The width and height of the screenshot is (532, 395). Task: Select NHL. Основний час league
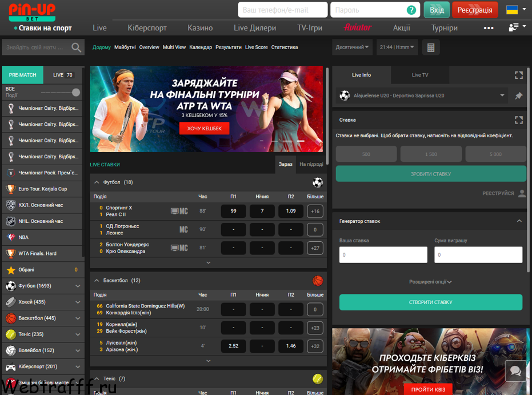[x=42, y=221]
